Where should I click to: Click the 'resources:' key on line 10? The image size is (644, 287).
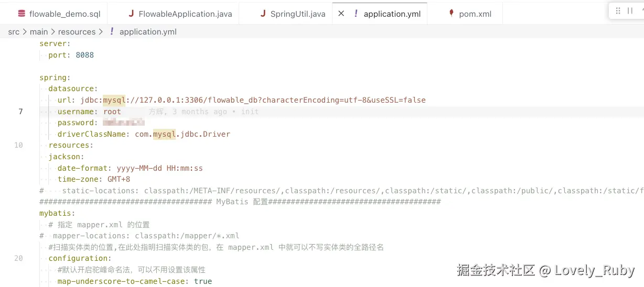71,145
